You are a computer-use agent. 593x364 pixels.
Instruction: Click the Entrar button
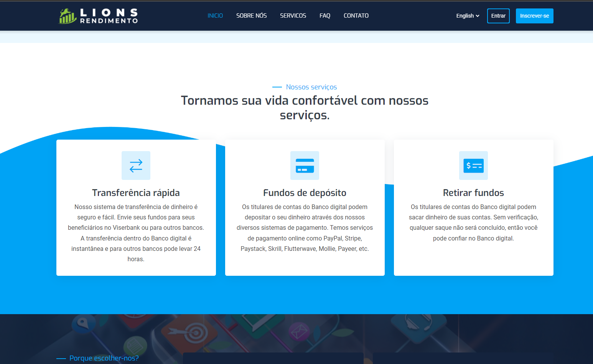(x=498, y=16)
